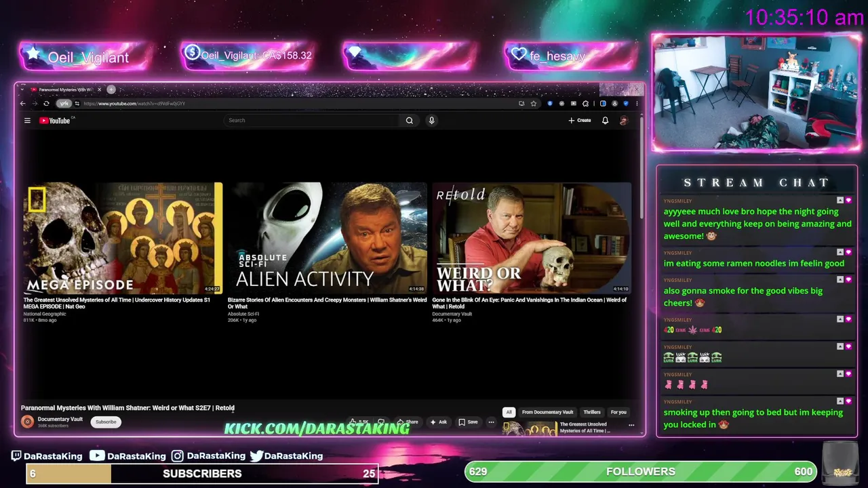Focus the YouTube Search field
868x488 pixels.
[x=312, y=121]
